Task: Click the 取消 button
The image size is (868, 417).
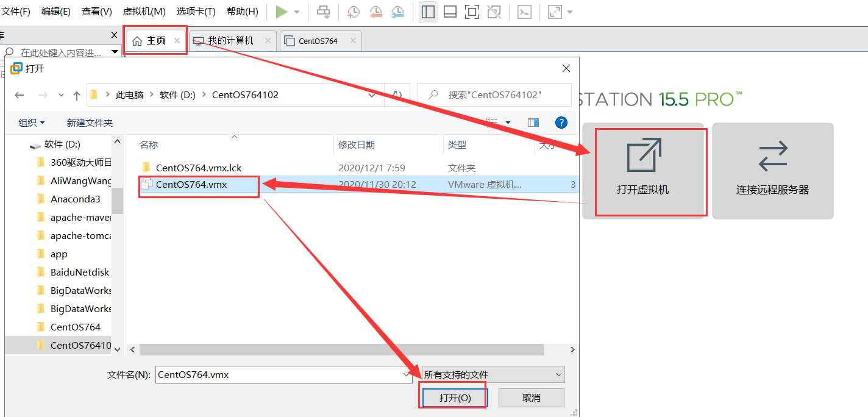Action: click(532, 397)
